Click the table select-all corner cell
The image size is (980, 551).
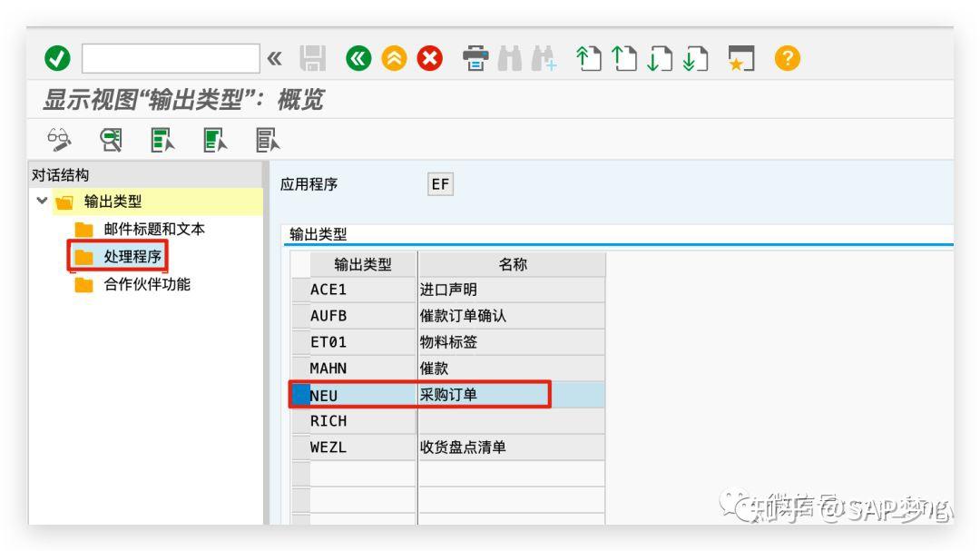point(300,264)
